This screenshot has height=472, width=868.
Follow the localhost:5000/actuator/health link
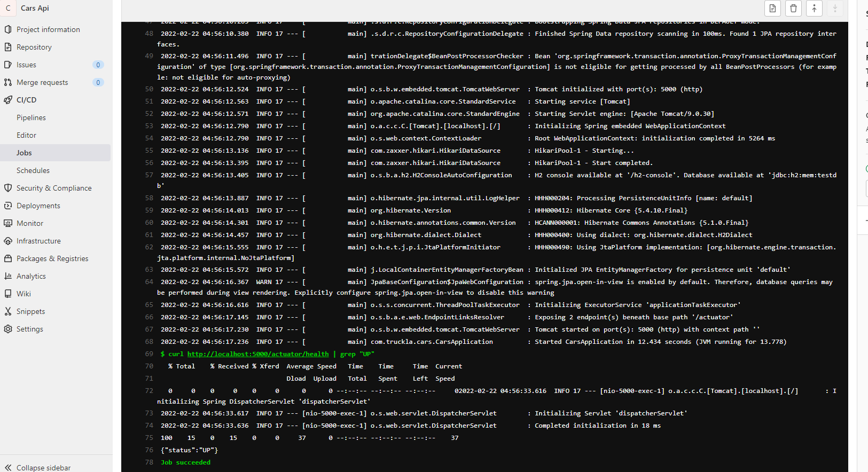coord(258,354)
